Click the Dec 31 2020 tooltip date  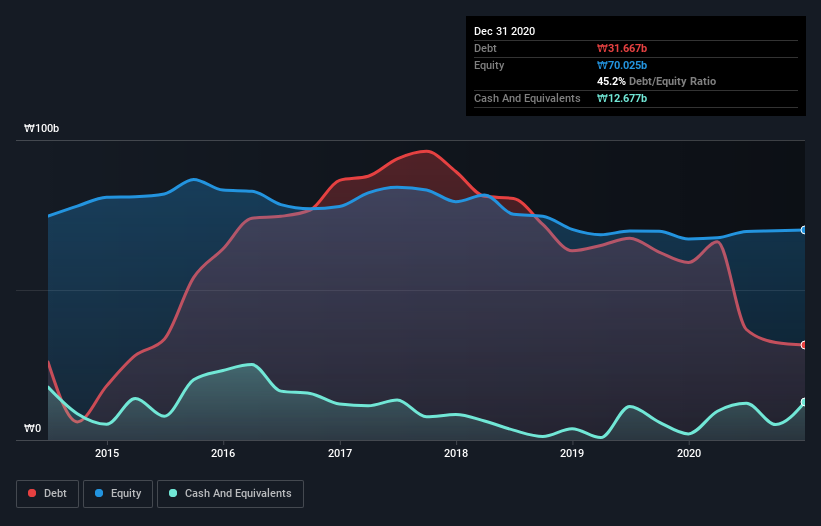click(x=504, y=31)
